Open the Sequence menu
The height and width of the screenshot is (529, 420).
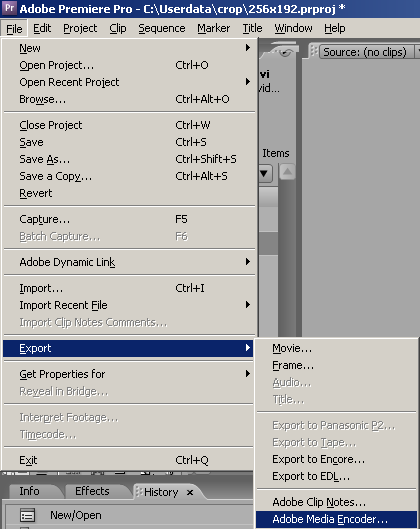[x=162, y=28]
